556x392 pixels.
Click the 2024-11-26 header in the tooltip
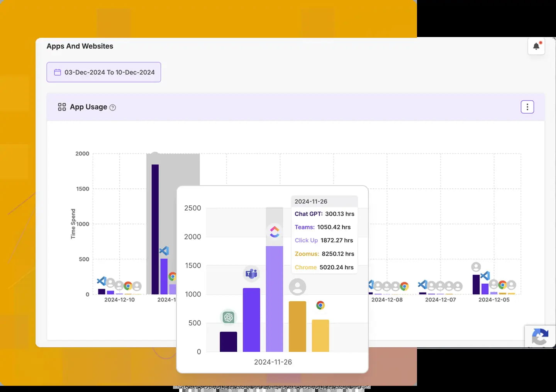click(x=311, y=201)
